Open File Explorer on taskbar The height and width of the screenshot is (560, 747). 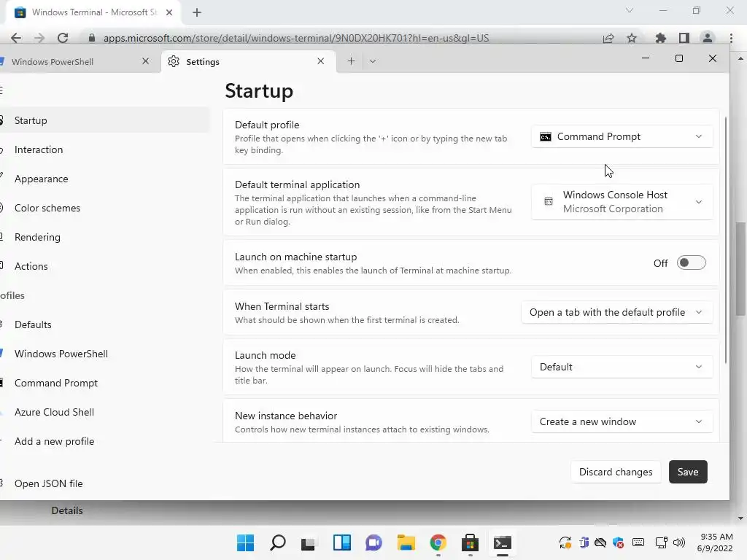[x=406, y=542]
